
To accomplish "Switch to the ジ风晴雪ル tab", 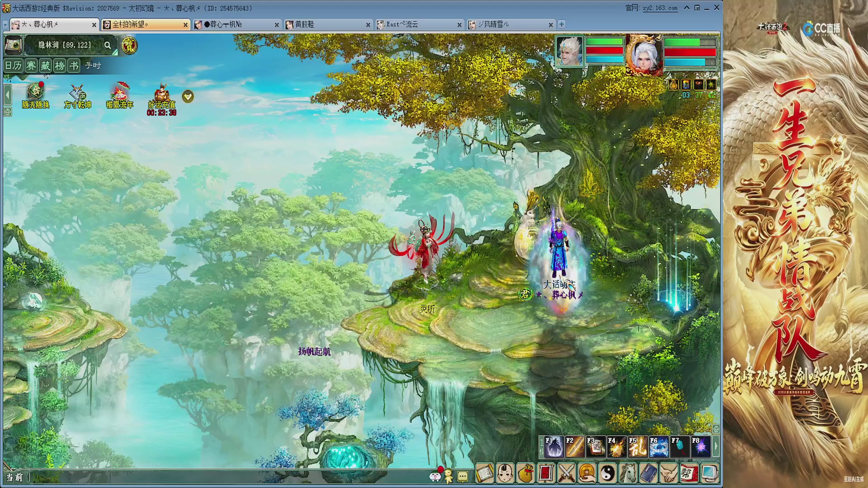I will click(x=510, y=24).
